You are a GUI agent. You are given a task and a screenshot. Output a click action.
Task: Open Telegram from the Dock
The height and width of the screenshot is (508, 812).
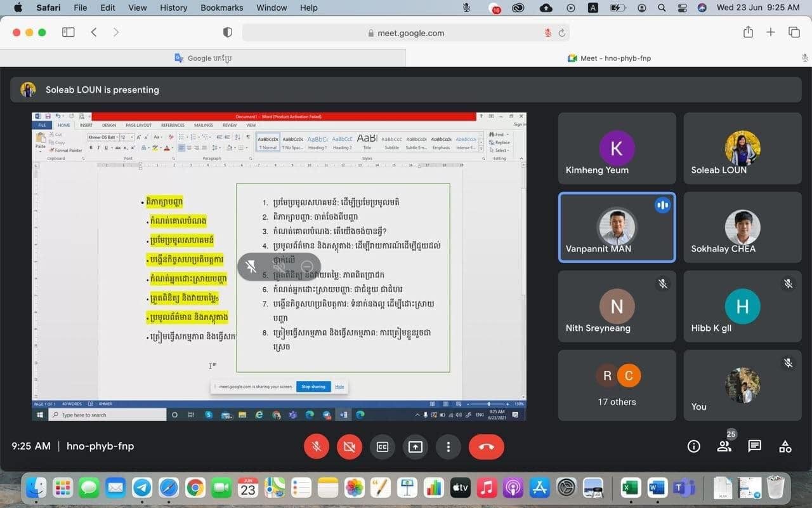141,488
